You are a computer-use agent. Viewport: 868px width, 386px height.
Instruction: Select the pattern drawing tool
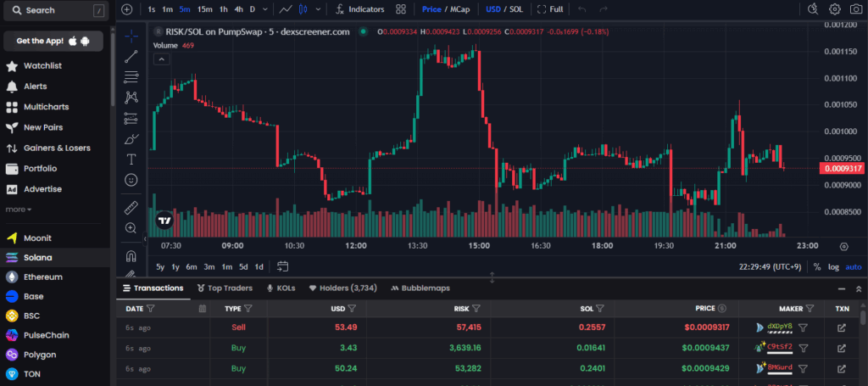[x=131, y=98]
